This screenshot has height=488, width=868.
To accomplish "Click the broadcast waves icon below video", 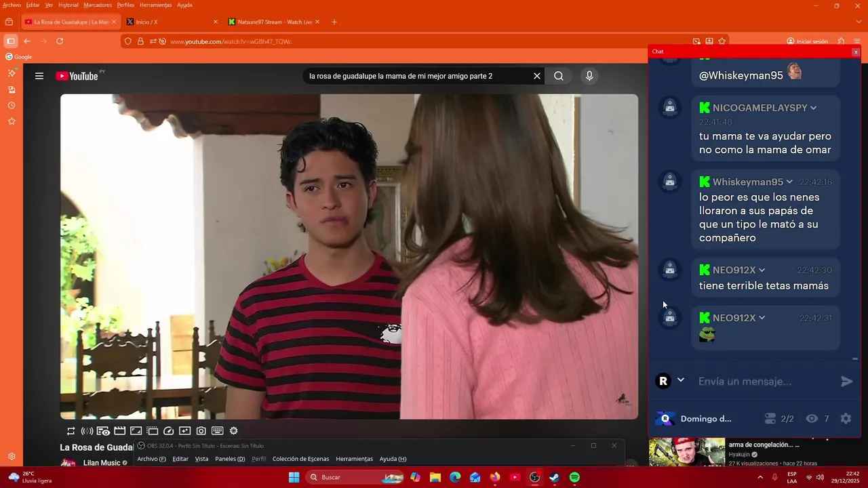I will [87, 431].
